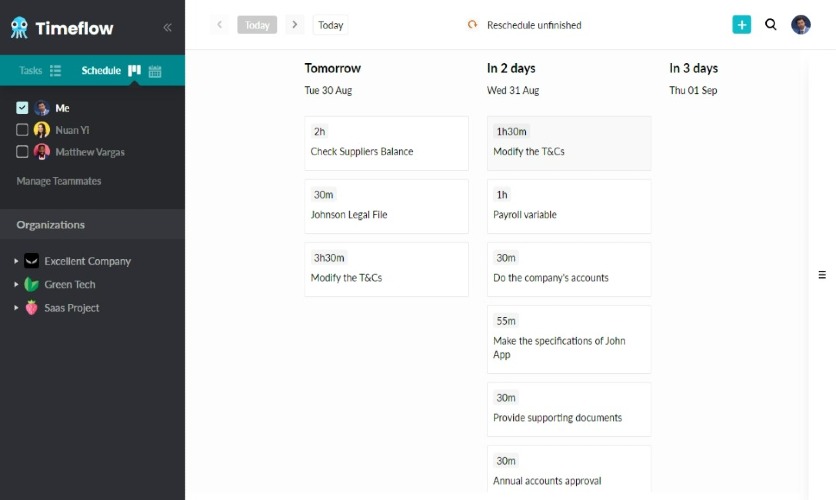This screenshot has width=836, height=500.
Task: Select Excellent Company name
Action: click(87, 261)
